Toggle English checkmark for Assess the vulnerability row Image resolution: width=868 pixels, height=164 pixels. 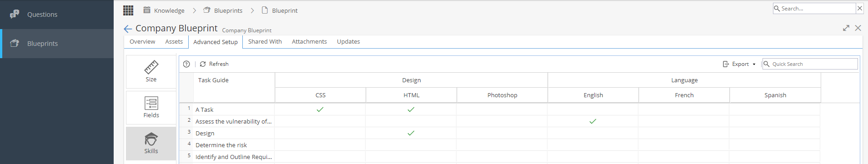pos(593,121)
